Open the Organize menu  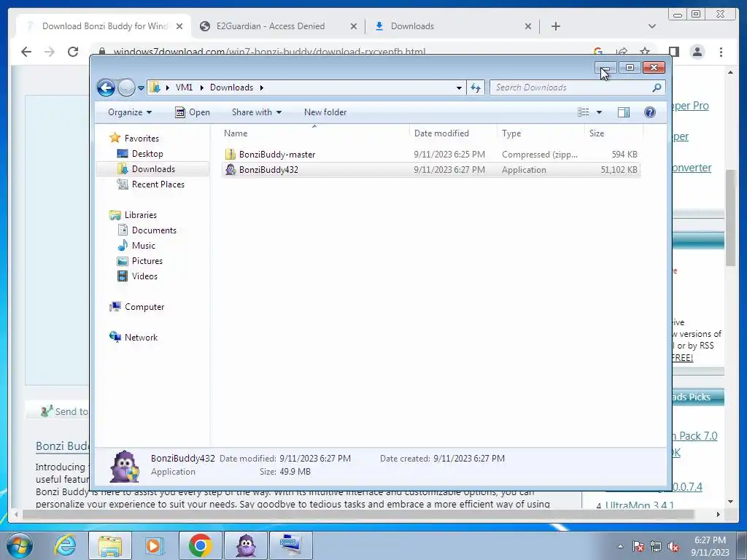130,112
